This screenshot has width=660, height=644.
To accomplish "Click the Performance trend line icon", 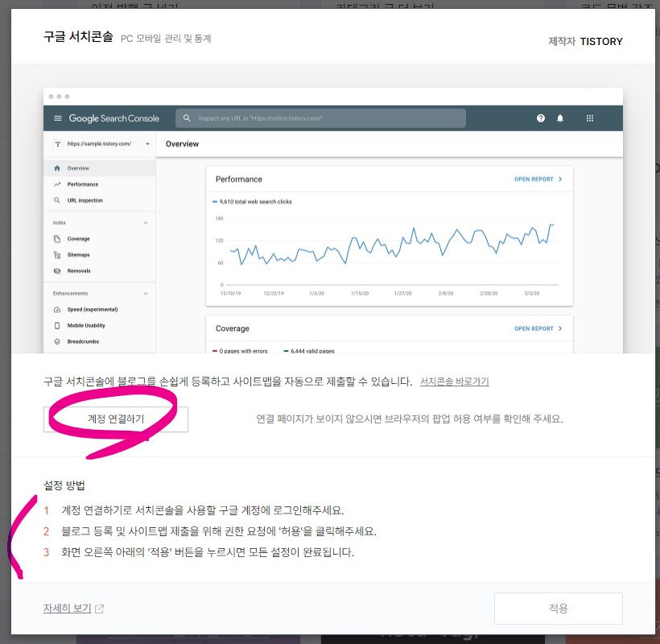I will pyautogui.click(x=57, y=184).
